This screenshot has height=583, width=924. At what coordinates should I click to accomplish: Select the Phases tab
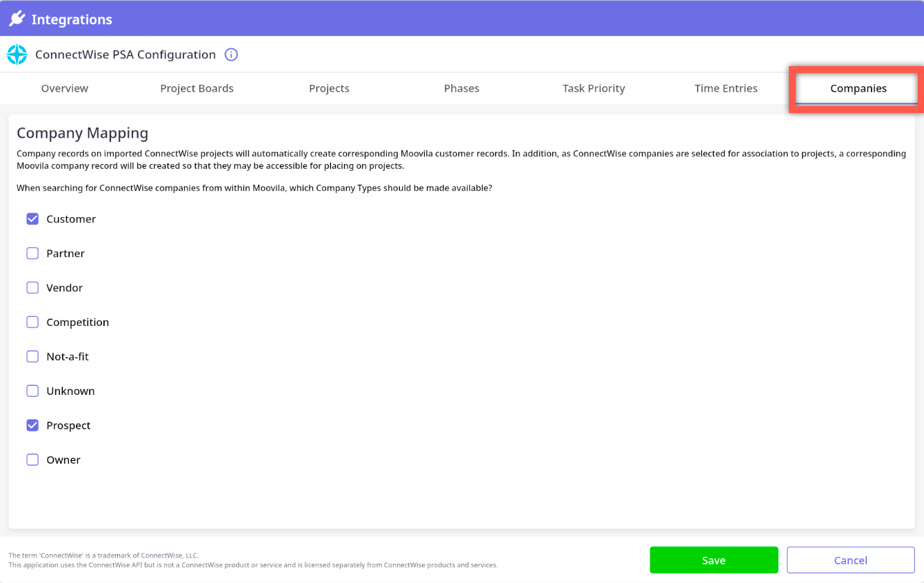click(x=461, y=88)
